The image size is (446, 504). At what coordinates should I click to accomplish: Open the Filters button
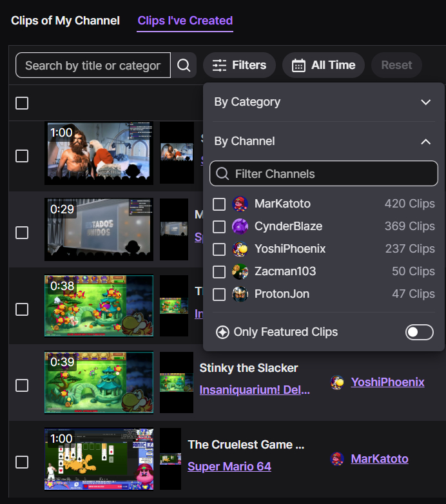pyautogui.click(x=239, y=65)
